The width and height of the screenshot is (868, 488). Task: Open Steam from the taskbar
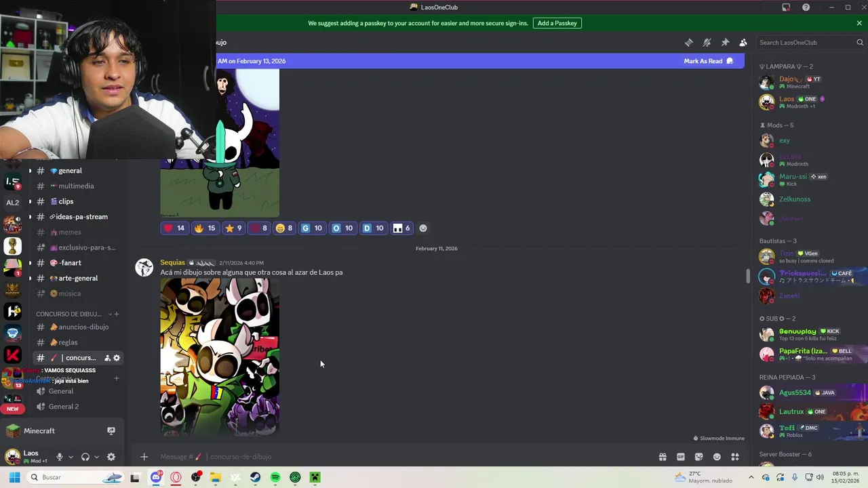click(255, 477)
